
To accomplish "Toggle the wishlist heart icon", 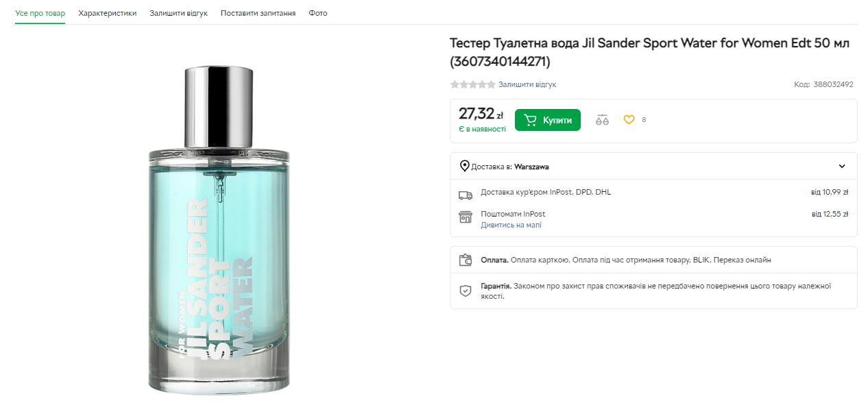I will tap(629, 120).
